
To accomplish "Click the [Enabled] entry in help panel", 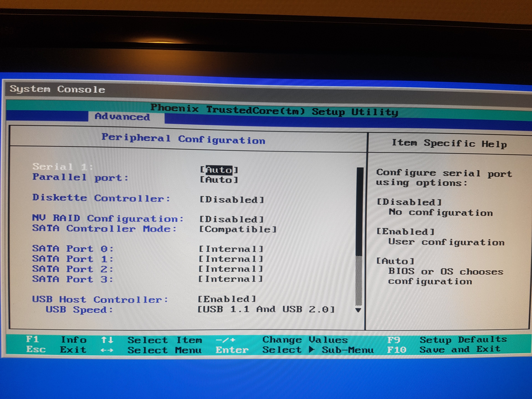I will pyautogui.click(x=406, y=232).
